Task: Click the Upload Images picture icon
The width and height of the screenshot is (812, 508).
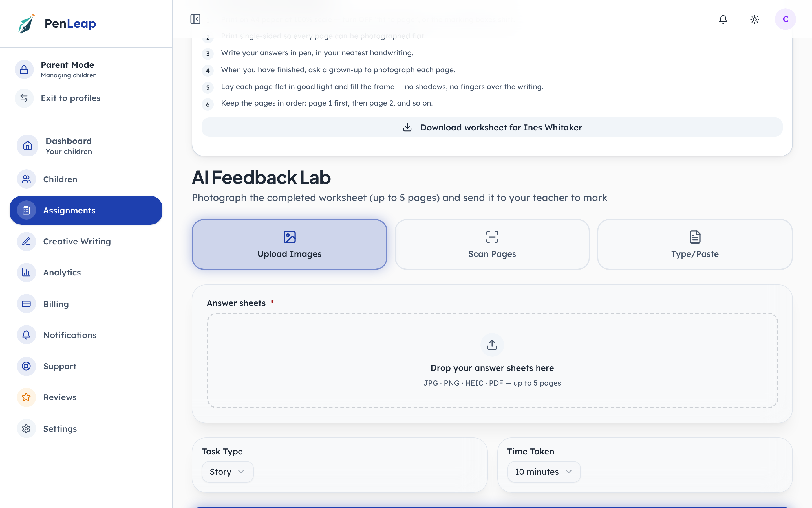Action: 290,237
